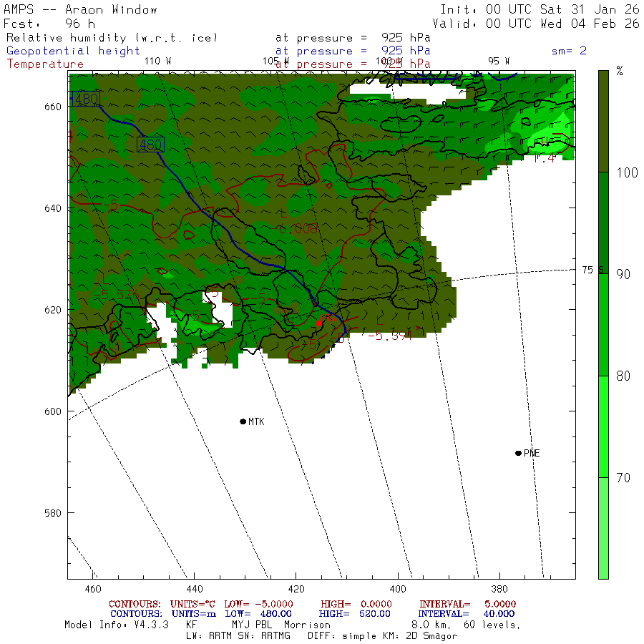Click the left axis tick label '580'

point(52,513)
